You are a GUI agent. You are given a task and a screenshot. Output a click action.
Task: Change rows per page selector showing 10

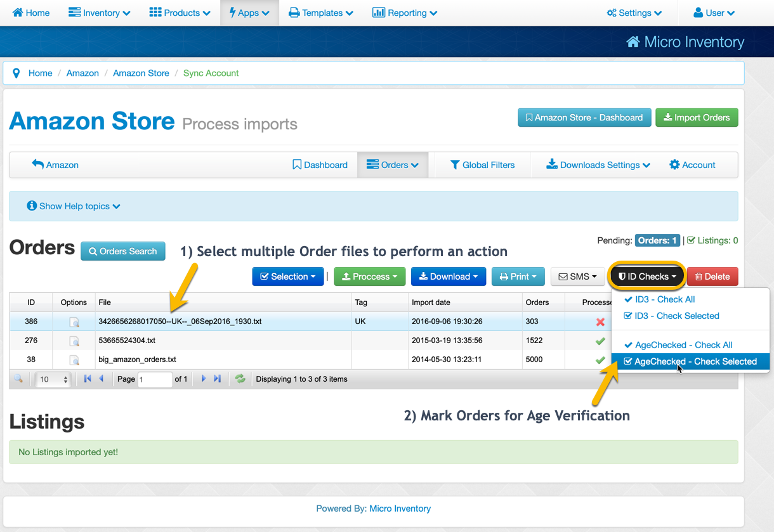[53, 379]
